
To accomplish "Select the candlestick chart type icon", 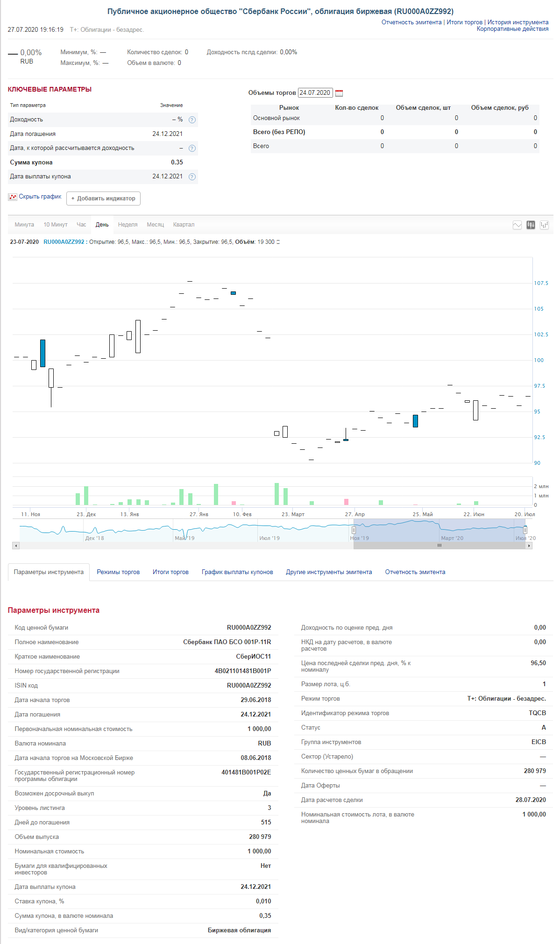I will pos(531,225).
